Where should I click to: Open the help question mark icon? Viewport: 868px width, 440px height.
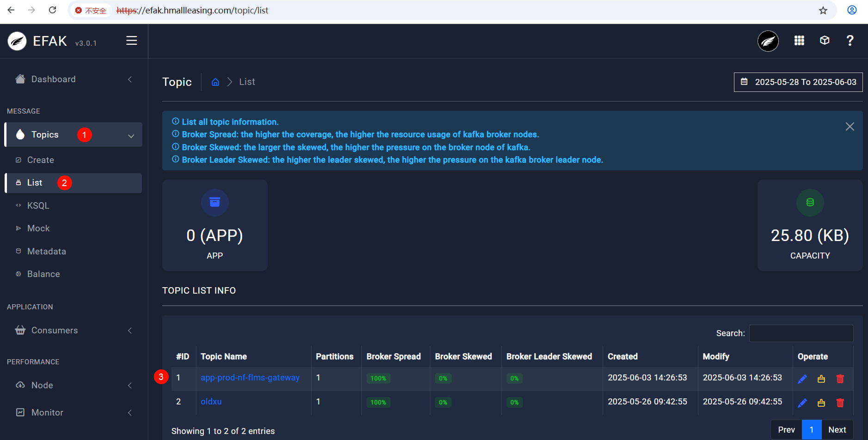[x=850, y=41]
